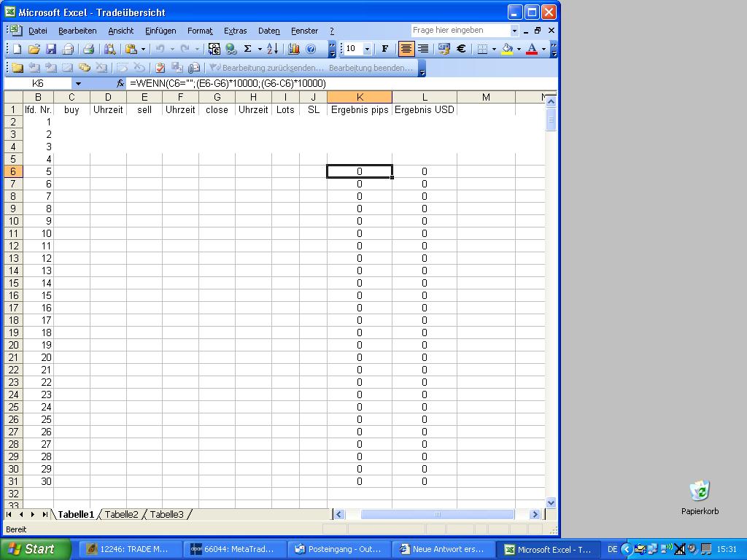This screenshot has width=747, height=560.
Task: Click the Permission envelope-lock icon
Action: pos(68,49)
